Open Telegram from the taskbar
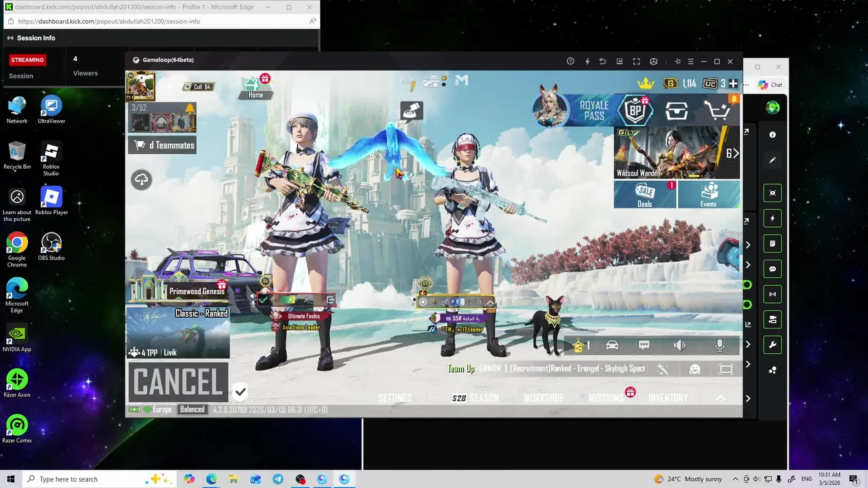 tap(278, 479)
